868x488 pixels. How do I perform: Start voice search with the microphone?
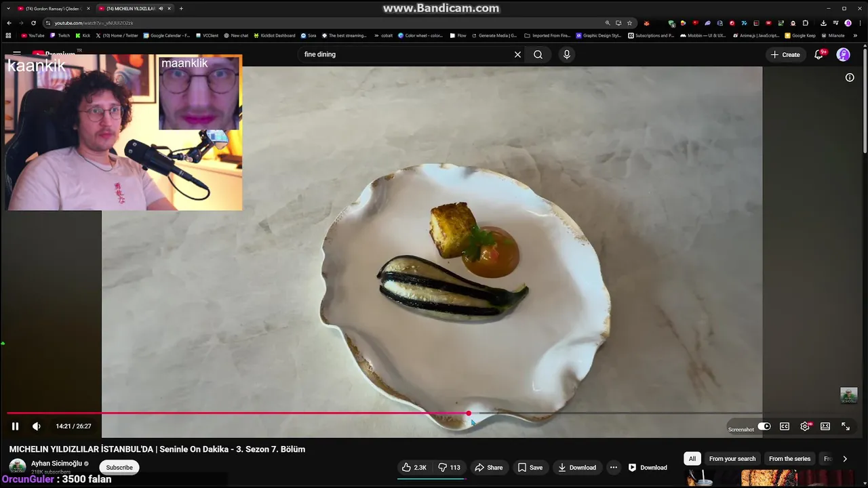point(567,54)
